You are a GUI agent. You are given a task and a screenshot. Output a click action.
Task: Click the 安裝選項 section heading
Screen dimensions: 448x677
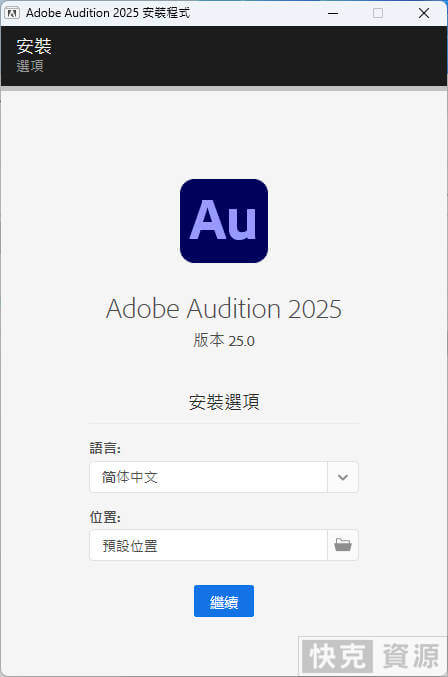(224, 402)
